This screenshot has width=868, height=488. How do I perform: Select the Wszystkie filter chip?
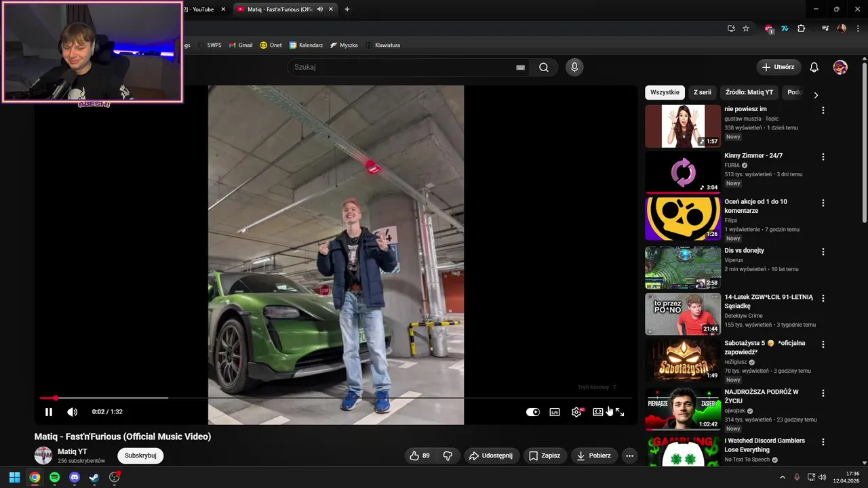point(665,92)
